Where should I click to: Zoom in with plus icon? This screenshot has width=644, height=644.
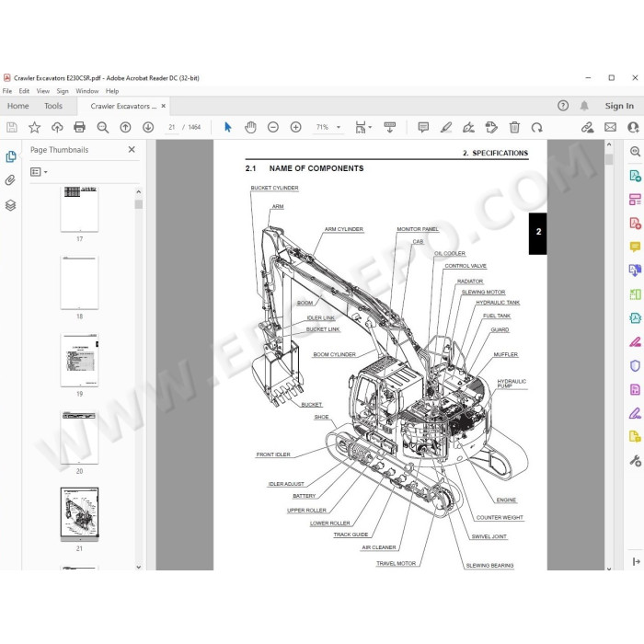[x=295, y=127]
